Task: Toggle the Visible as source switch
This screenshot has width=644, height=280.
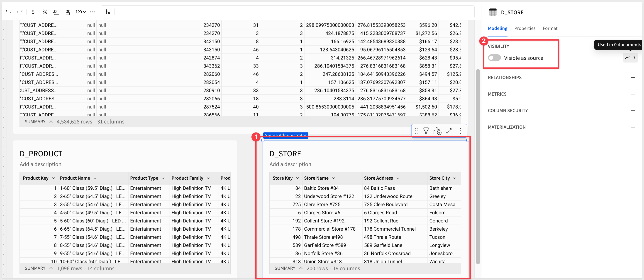Action: coord(494,58)
